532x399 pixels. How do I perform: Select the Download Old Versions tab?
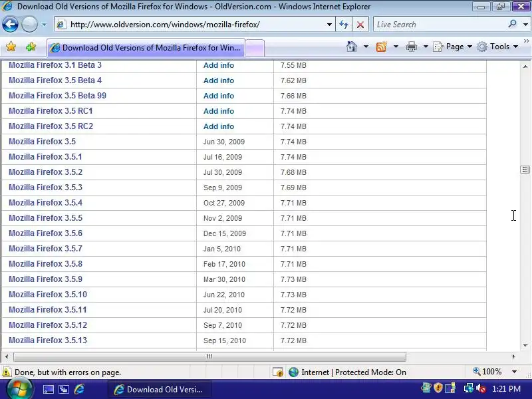[x=146, y=48]
